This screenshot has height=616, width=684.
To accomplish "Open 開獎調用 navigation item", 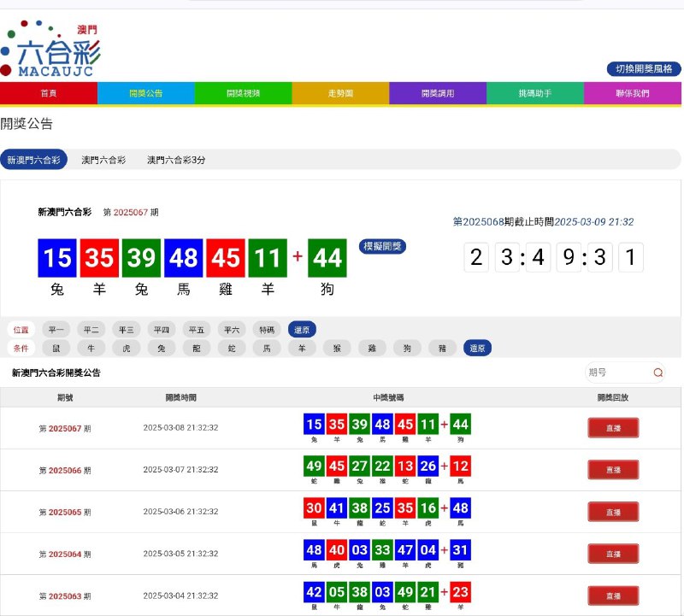I will (x=438, y=93).
